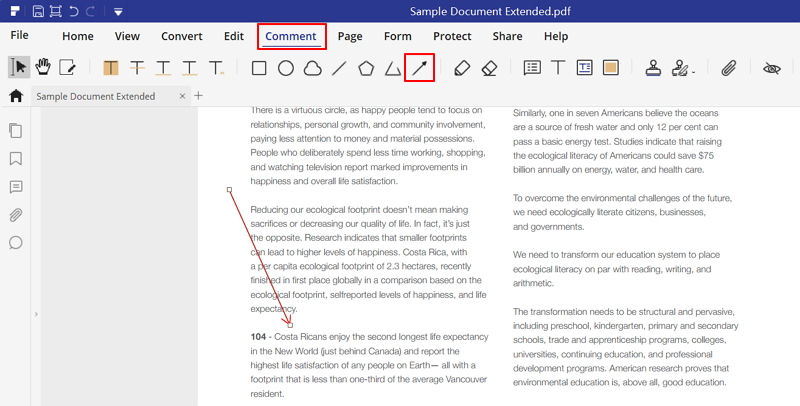Select the Text Box tool

(585, 67)
